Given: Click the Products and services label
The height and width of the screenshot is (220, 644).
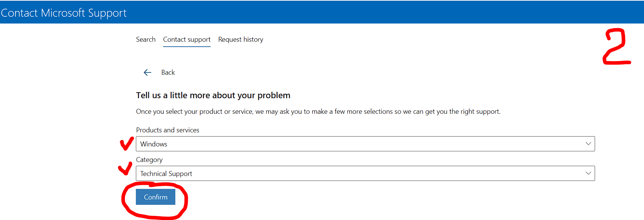Looking at the screenshot, I should click(x=167, y=130).
